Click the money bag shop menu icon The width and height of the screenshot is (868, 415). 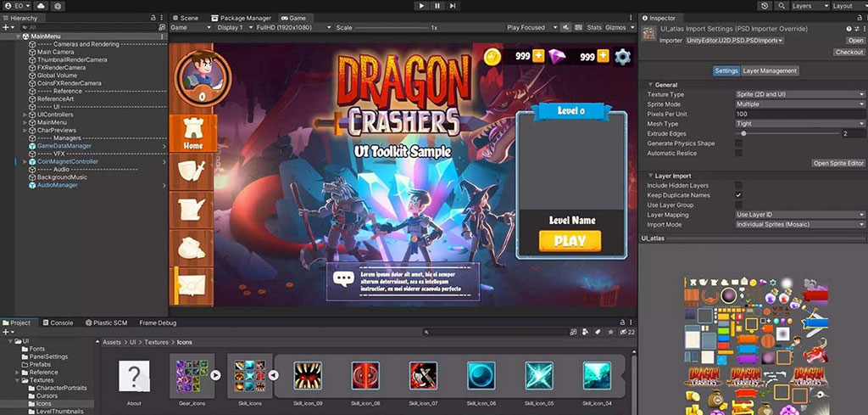point(192,247)
